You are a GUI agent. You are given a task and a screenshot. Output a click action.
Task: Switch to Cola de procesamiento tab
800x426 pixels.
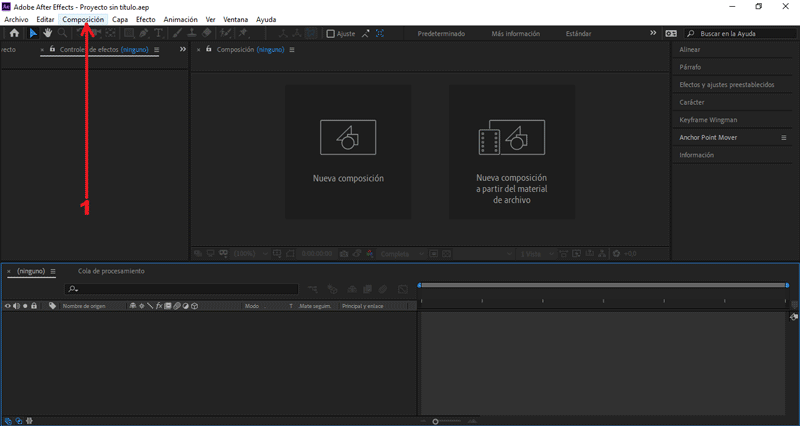pos(111,271)
